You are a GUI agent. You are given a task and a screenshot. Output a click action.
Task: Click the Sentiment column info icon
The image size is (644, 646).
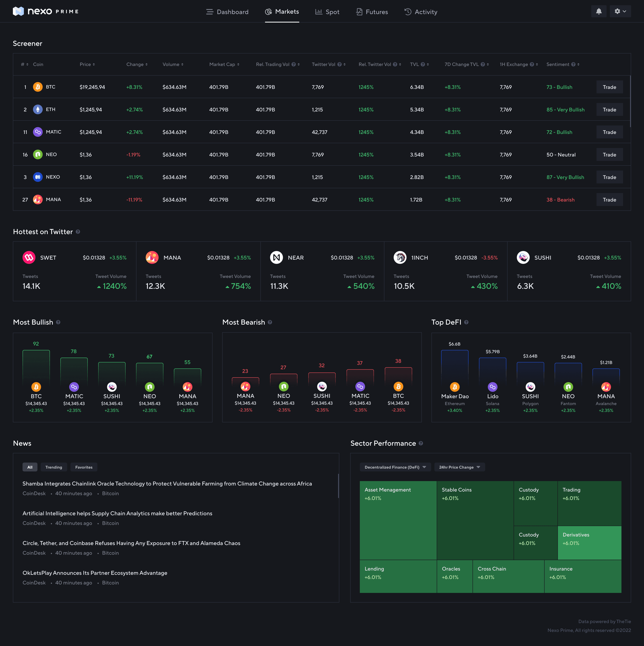(573, 64)
